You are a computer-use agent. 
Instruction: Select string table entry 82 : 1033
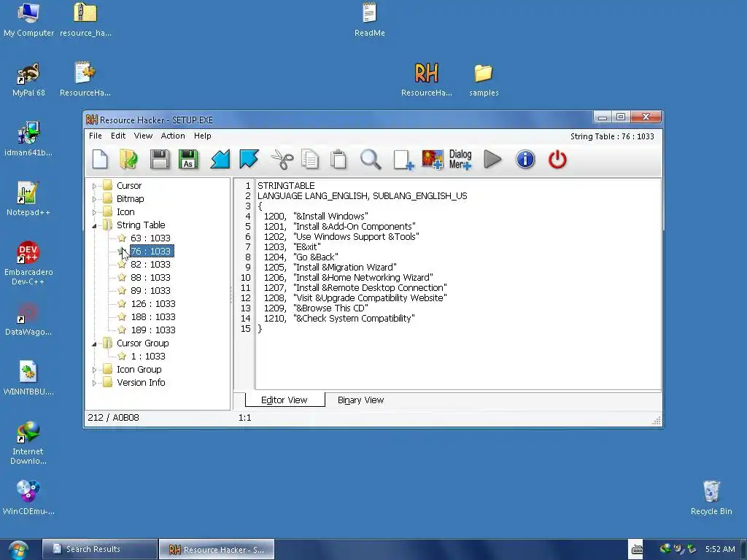point(150,264)
